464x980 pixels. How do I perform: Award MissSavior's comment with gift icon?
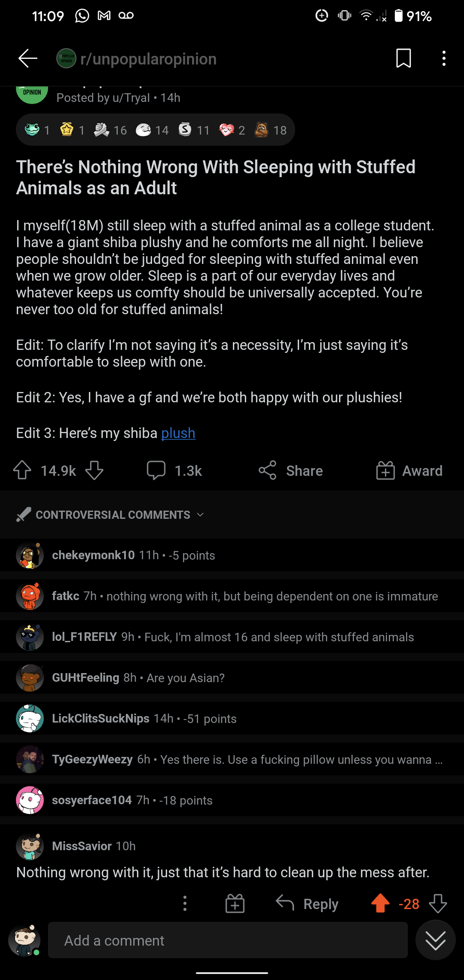click(235, 903)
